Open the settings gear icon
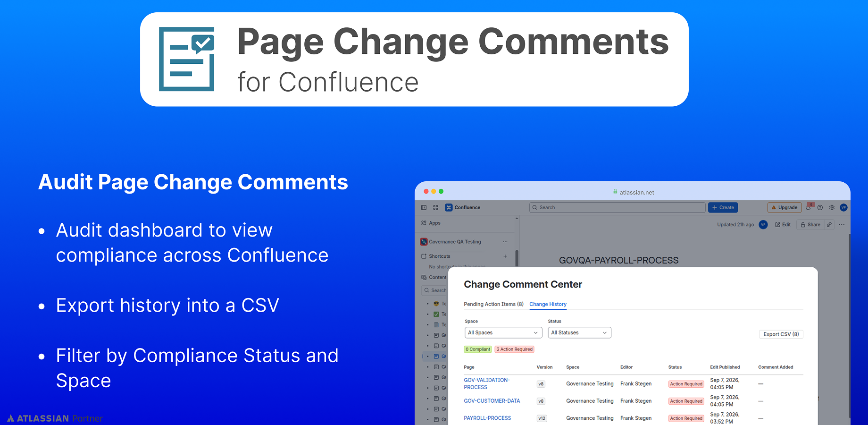Viewport: 868px width, 425px height. (x=832, y=207)
